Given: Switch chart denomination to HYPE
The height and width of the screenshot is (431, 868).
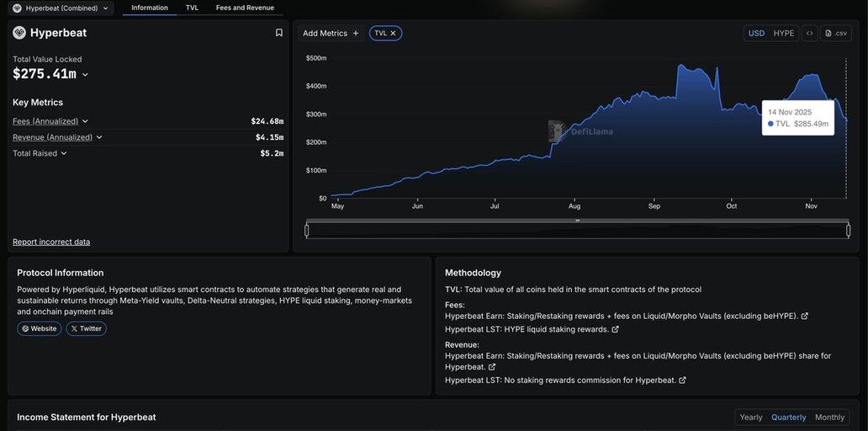Looking at the screenshot, I should tap(783, 34).
